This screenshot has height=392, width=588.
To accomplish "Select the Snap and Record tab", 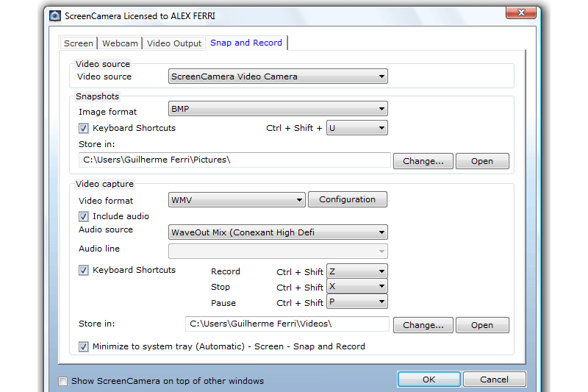I will coord(246,43).
